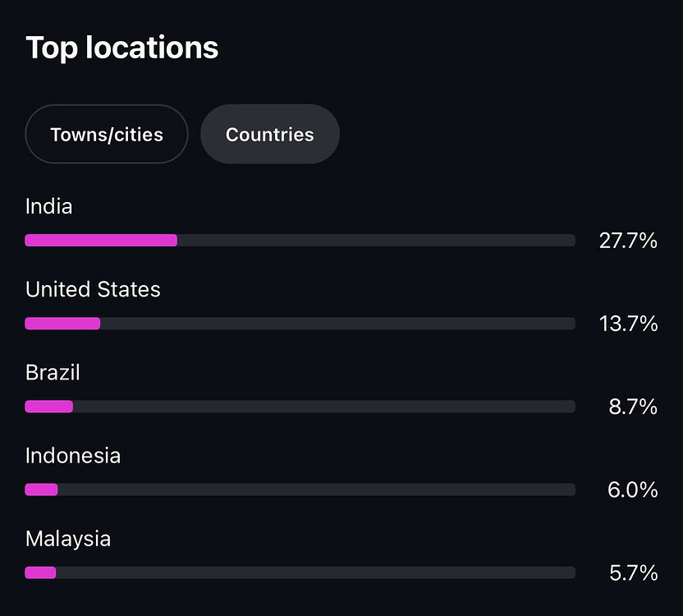Image resolution: width=683 pixels, height=616 pixels.
Task: Click the pink fill of United States bar
Action: 62,324
